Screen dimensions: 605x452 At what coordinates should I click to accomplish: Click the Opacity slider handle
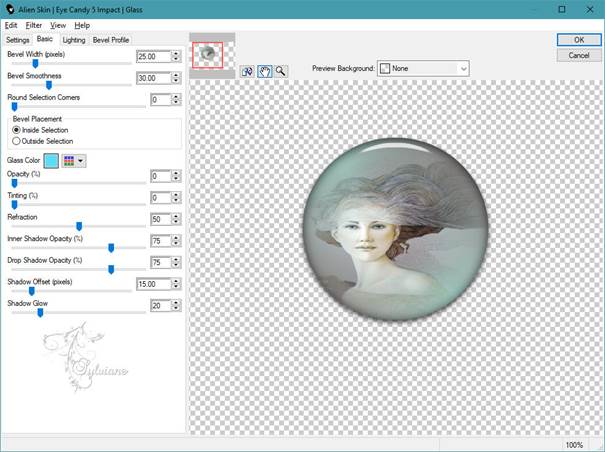15,183
